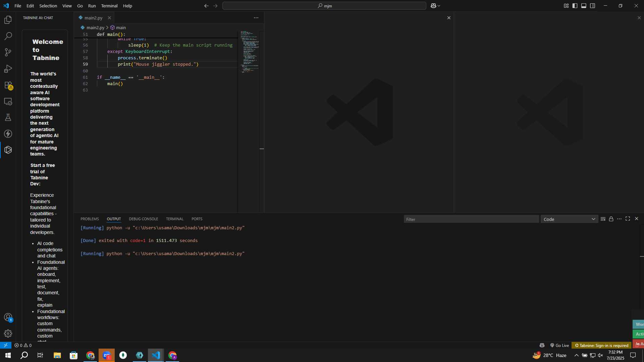
Task: Open editor More Actions ellipsis
Action: 256,18
